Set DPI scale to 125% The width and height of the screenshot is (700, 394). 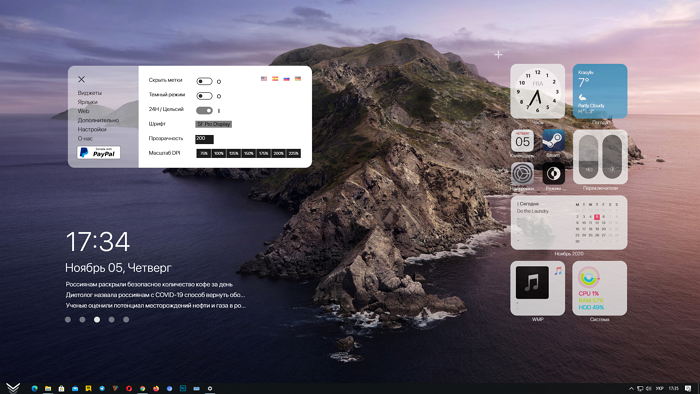click(x=233, y=153)
